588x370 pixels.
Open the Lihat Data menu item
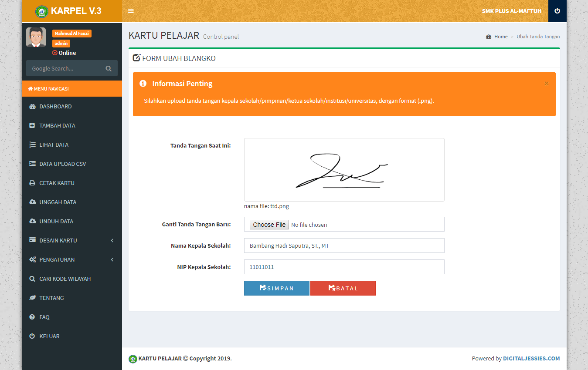click(x=54, y=145)
